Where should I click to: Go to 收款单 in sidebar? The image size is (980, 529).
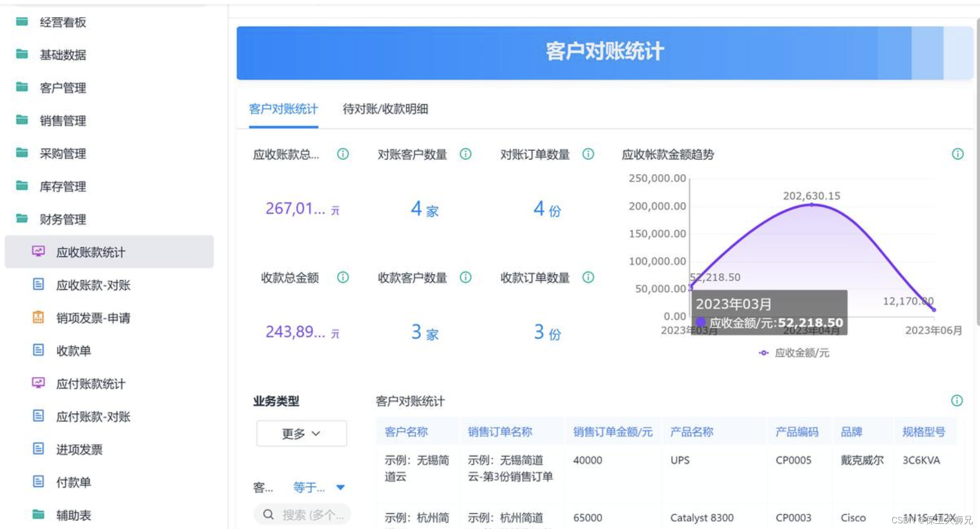pyautogui.click(x=73, y=351)
